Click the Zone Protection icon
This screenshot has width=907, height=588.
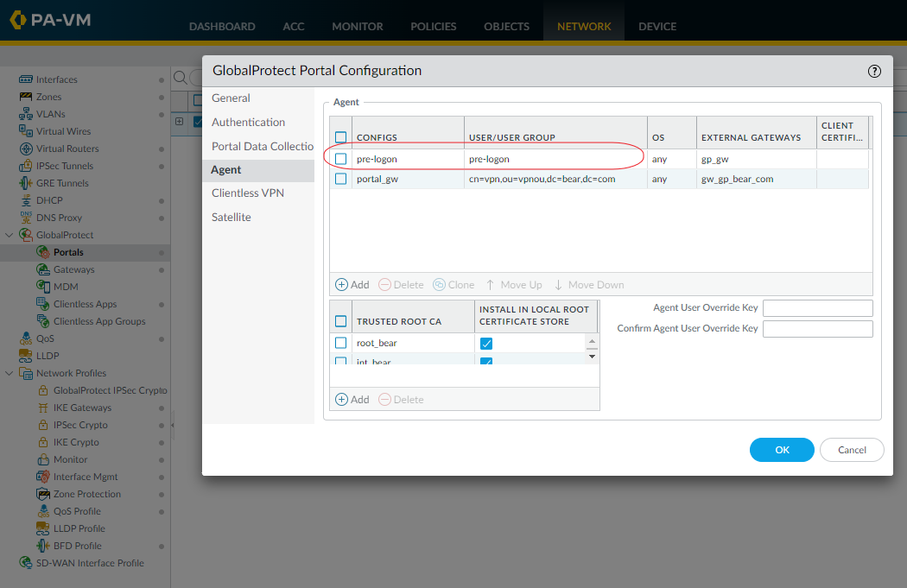pyautogui.click(x=43, y=494)
